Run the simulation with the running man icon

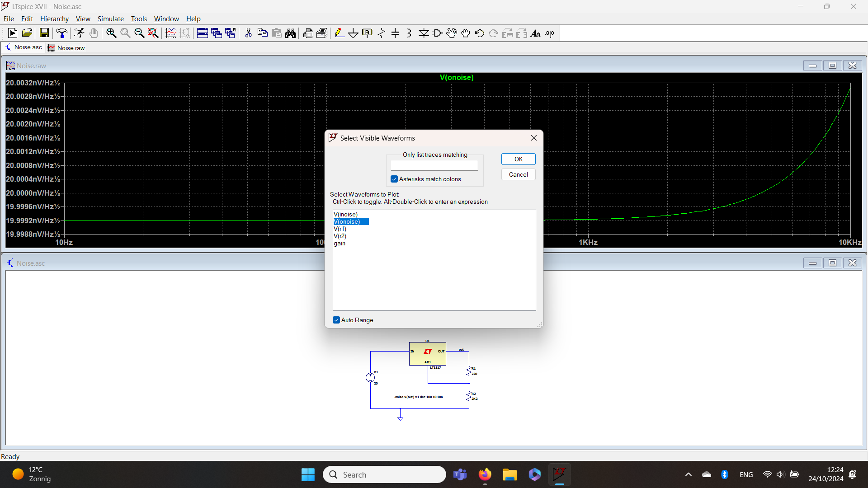(x=79, y=33)
